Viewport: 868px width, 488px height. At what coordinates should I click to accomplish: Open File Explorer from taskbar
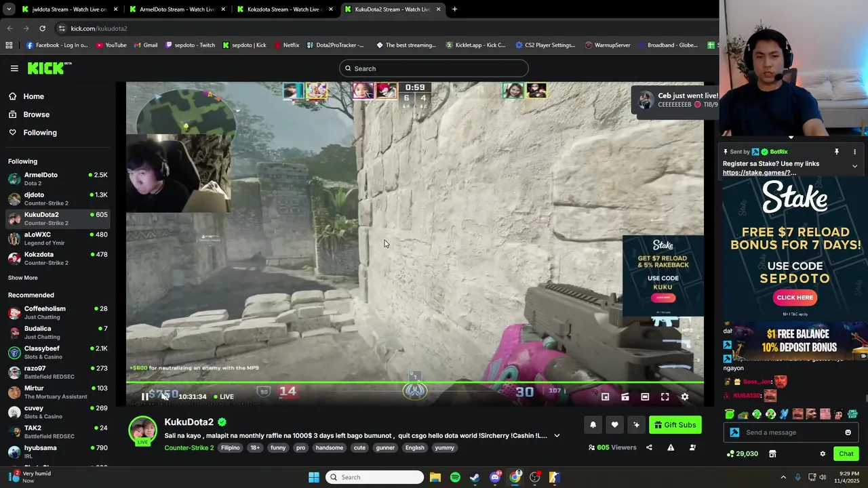click(435, 477)
